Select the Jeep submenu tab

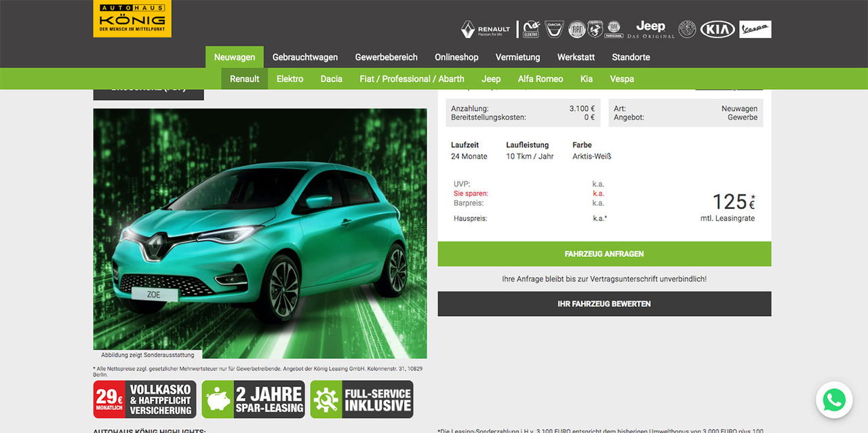tap(491, 79)
